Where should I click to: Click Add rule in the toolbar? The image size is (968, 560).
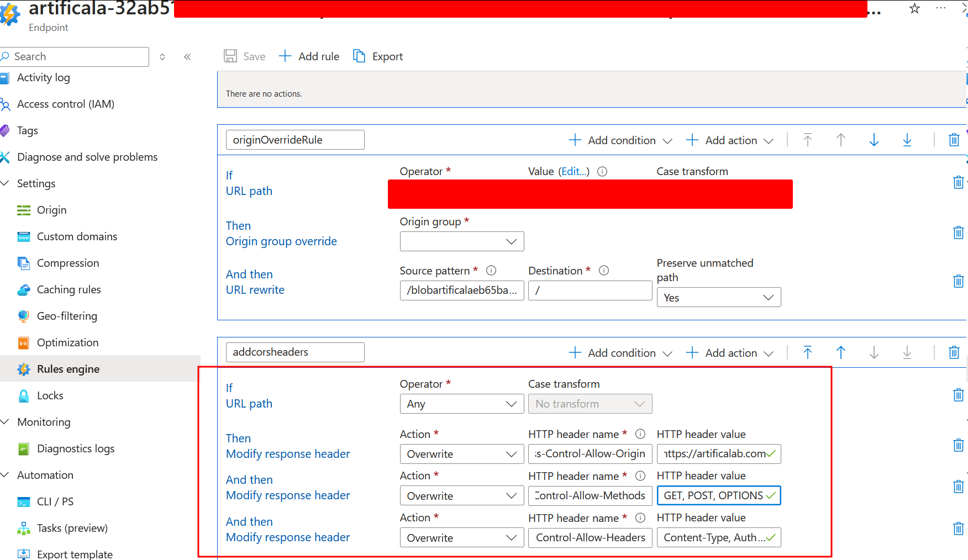tap(309, 56)
